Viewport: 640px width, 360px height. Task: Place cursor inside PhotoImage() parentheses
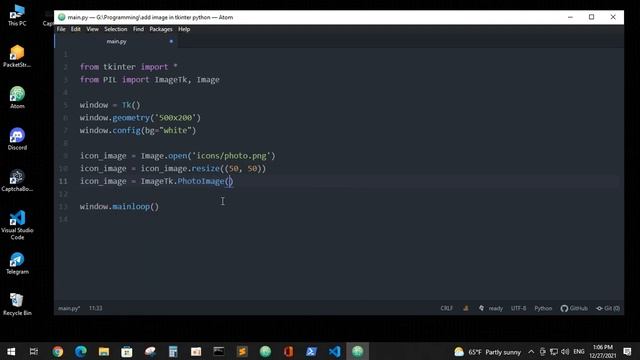point(229,181)
